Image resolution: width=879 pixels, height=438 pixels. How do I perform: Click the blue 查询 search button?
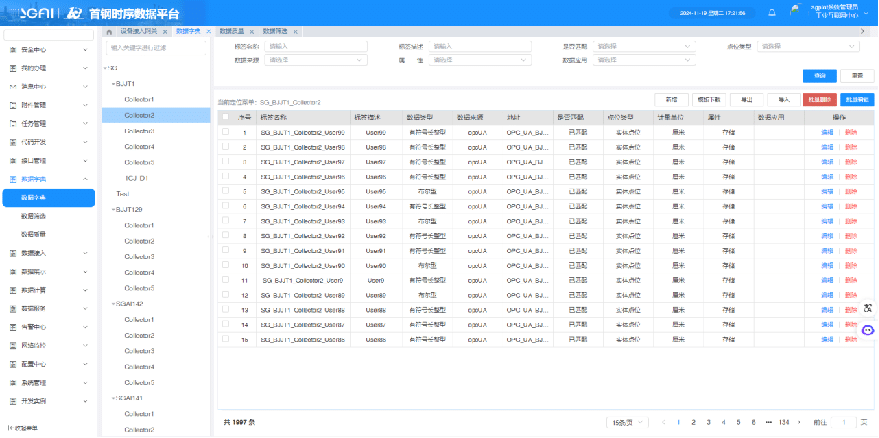[x=819, y=75]
